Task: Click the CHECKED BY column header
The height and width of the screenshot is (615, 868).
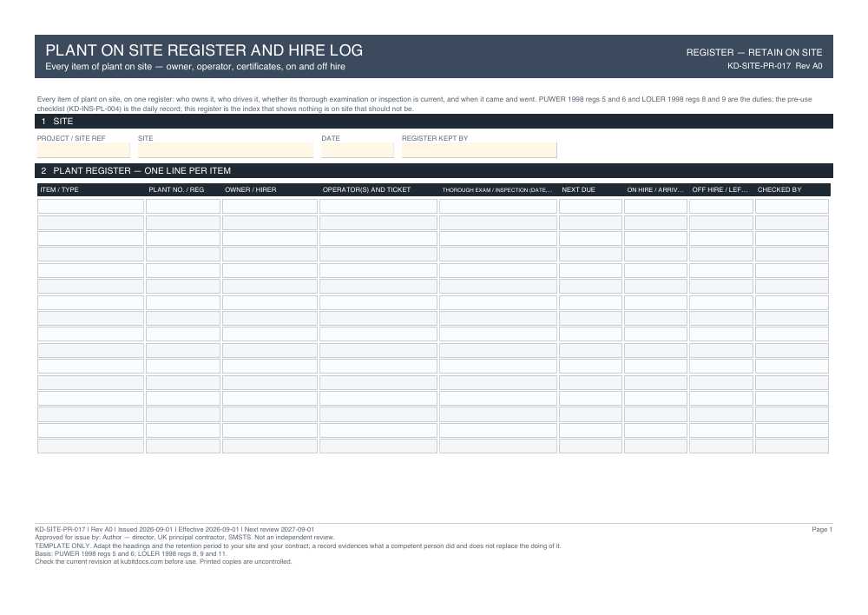Action: [x=779, y=189]
